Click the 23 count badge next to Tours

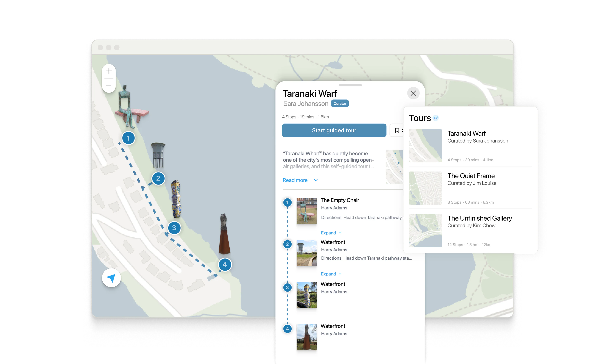click(436, 117)
